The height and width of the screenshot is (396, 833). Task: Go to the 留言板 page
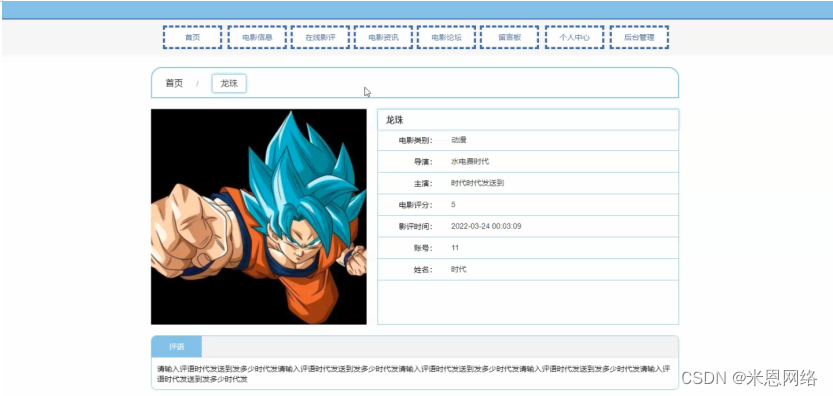point(509,37)
